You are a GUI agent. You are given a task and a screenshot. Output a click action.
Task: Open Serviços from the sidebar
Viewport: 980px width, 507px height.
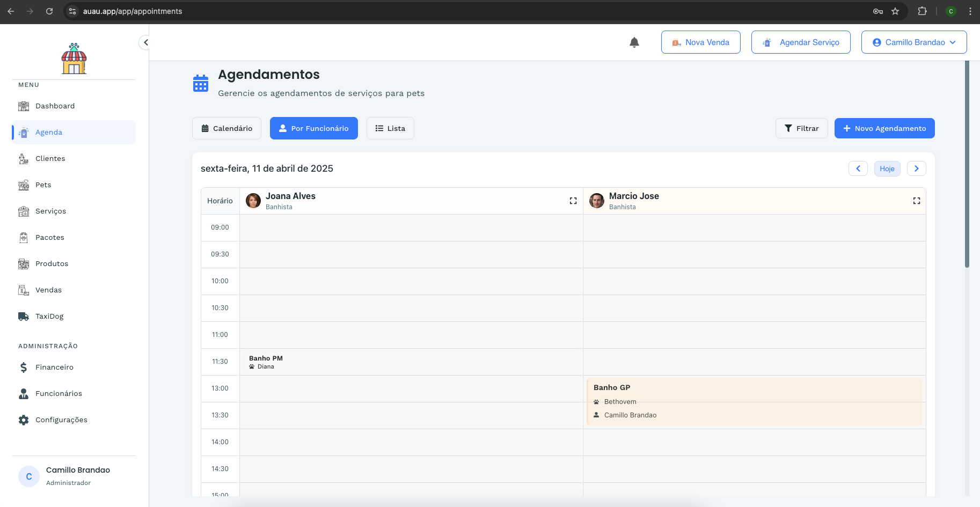[x=74, y=211]
